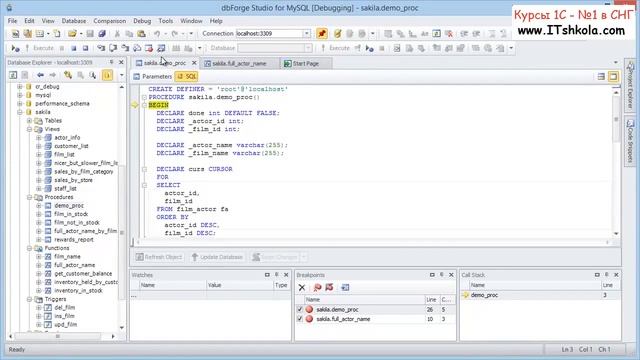Click the Paste clipboard icon
Screen dimensions: 640x360
141,34
